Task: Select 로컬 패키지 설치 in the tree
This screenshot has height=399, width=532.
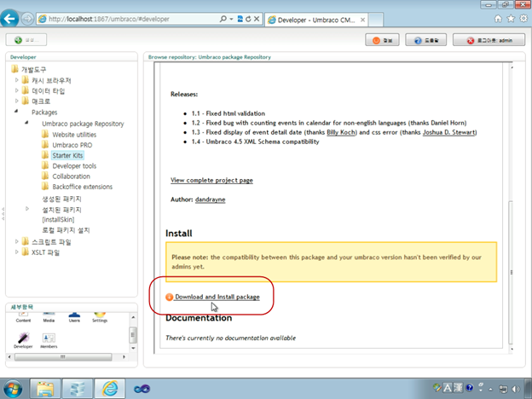Action: 66,230
